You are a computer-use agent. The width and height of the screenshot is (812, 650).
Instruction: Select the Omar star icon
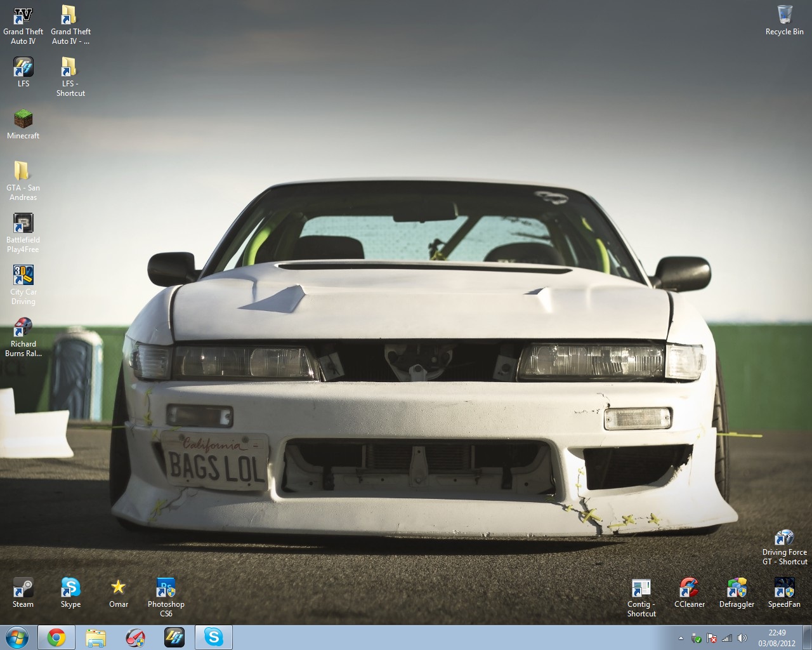point(119,593)
